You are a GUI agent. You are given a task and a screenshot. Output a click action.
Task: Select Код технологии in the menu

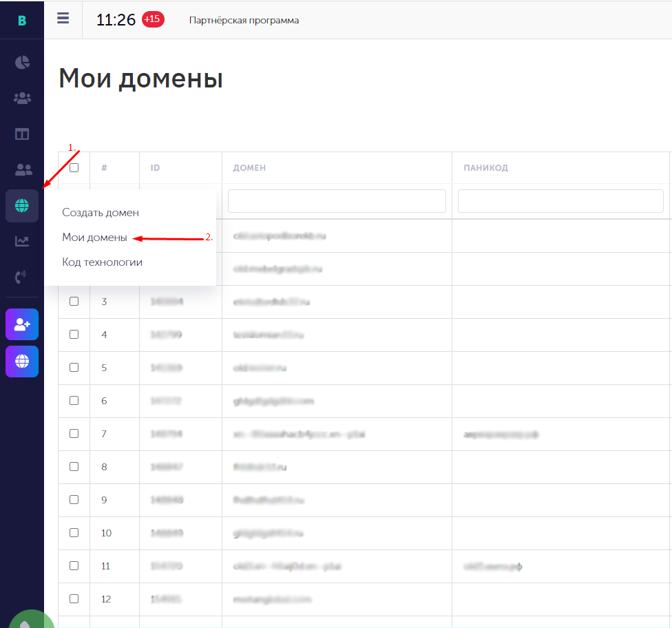click(x=103, y=262)
